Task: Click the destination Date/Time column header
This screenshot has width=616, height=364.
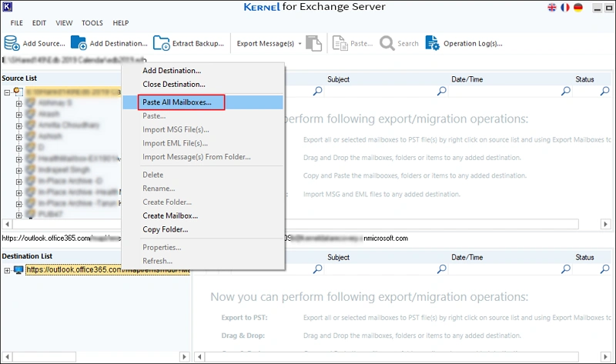Action: (467, 257)
